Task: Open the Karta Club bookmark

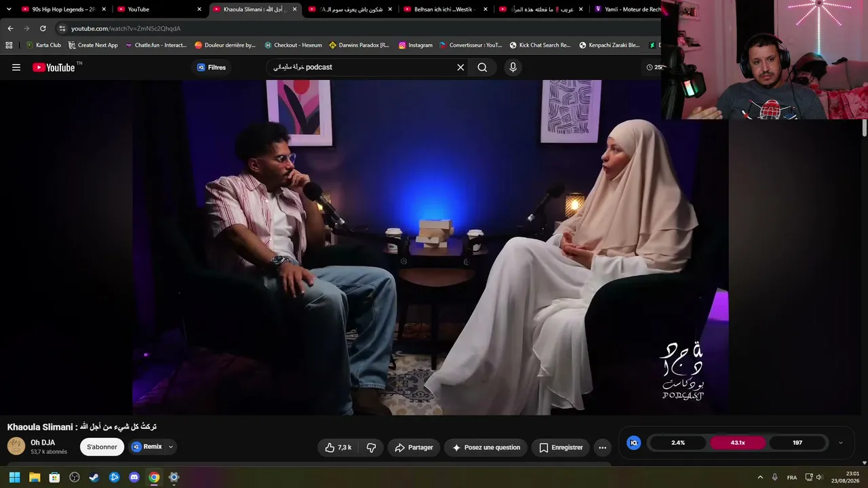Action: (43, 45)
